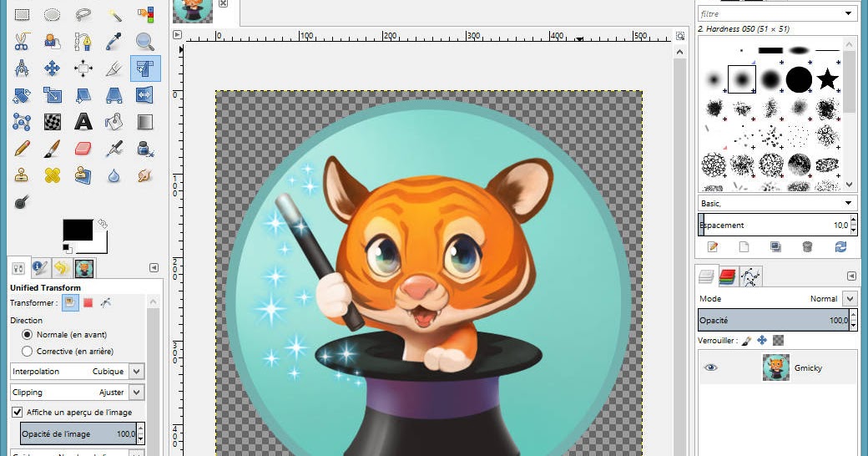Set Transformer to path mode
868x456 pixels.
click(105, 302)
